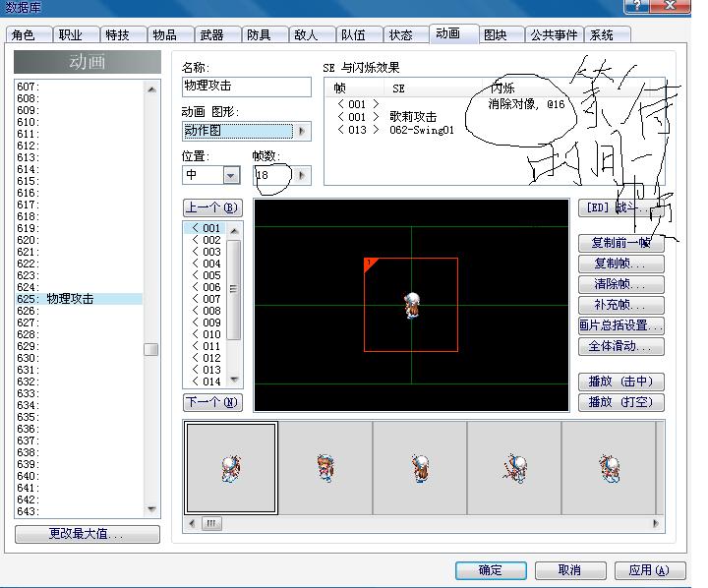The height and width of the screenshot is (588, 708).
Task: Click frame list scroll up arrow
Action: coord(234,230)
